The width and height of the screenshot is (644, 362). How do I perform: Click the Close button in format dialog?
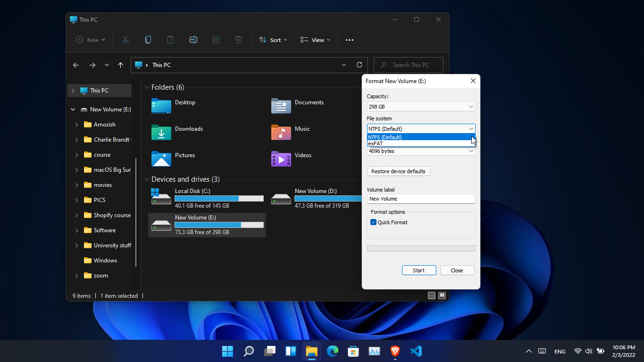(457, 270)
